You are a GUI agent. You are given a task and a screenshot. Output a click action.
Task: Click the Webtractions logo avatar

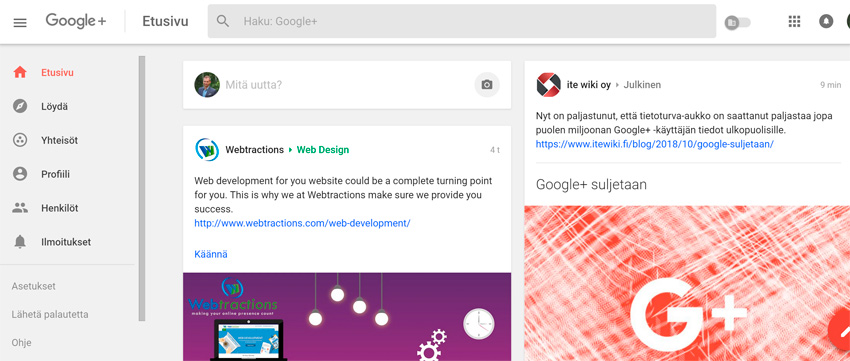coord(207,150)
